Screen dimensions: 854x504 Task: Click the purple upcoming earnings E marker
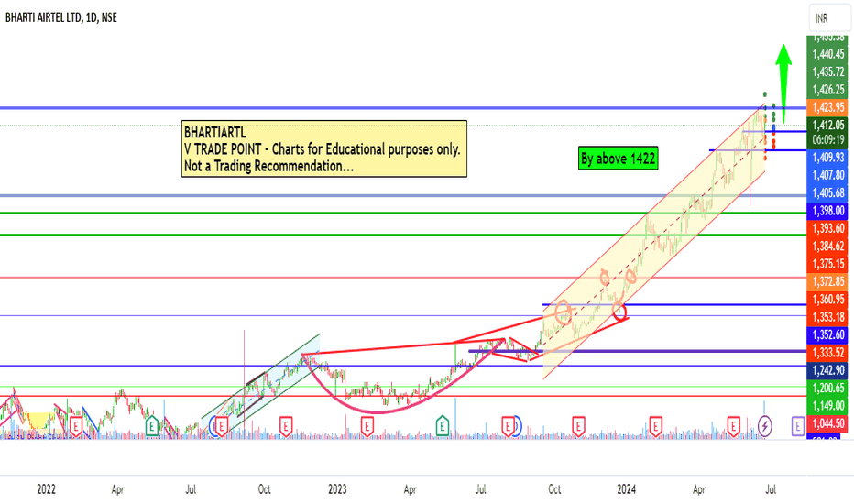pos(797,425)
